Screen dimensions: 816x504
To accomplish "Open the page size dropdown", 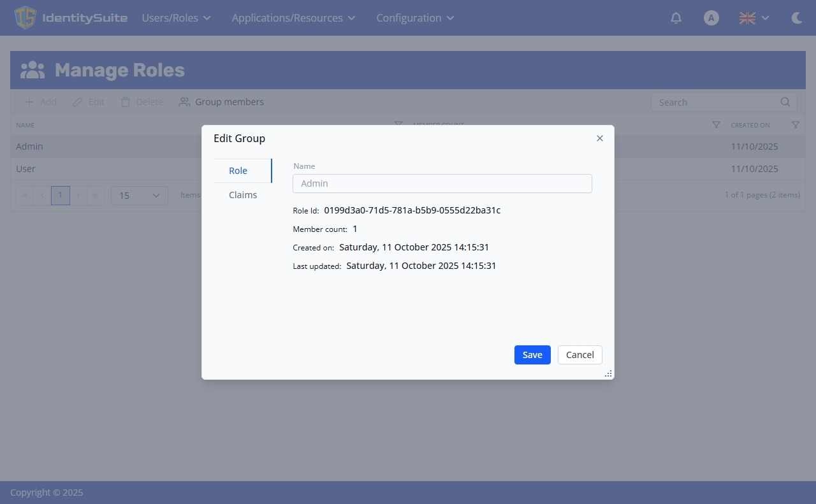I will [140, 196].
